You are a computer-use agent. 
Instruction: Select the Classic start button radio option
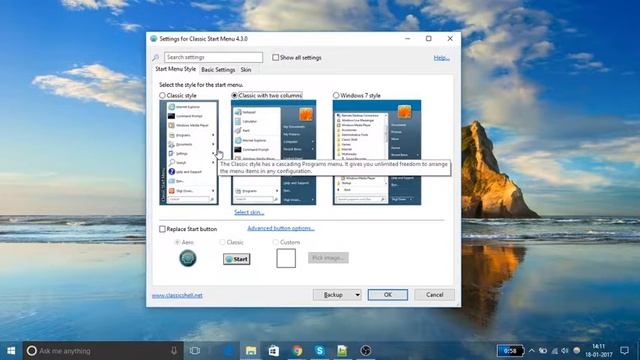222,242
